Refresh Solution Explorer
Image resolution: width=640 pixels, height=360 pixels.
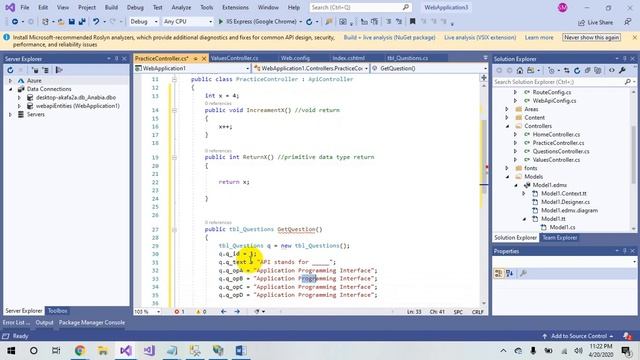(x=577, y=71)
